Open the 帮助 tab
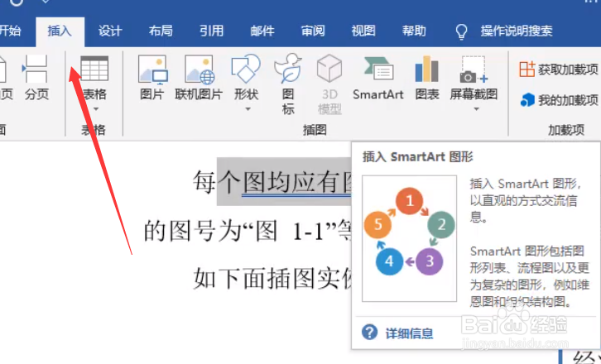This screenshot has height=364, width=601. [x=415, y=31]
